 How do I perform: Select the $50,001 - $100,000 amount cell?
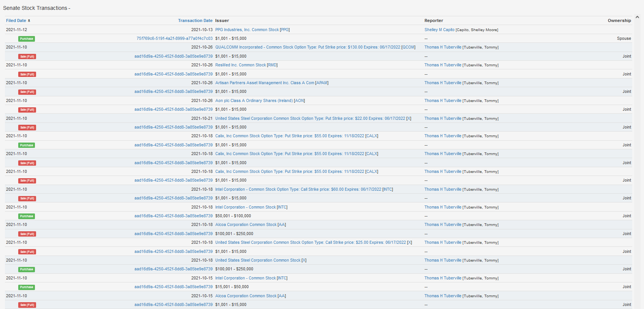[233, 216]
